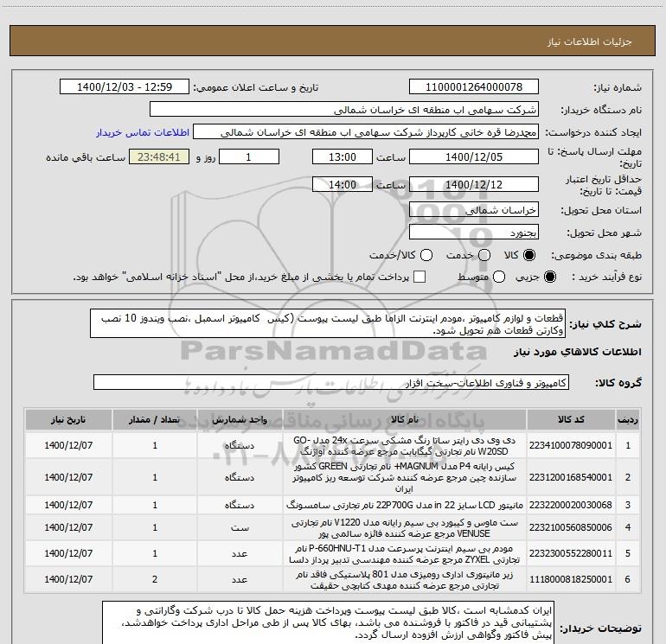666x644 pixels.
Task: Click need date 1400/12/07 in row 1
Action: click(68, 445)
